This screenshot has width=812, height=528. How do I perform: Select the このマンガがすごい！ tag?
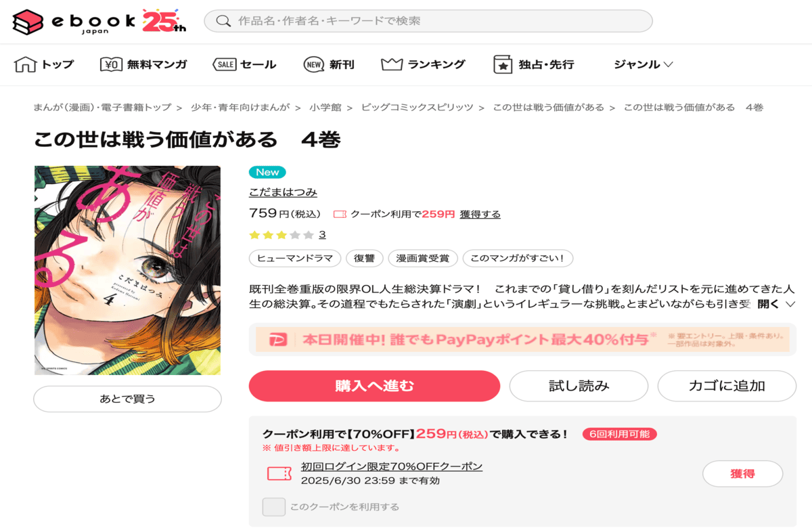click(518, 258)
